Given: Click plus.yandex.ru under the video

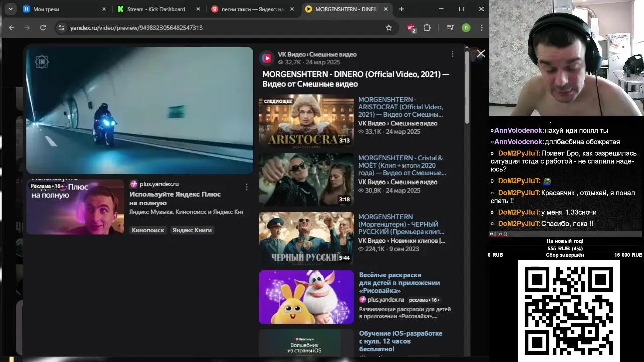Looking at the screenshot, I should (159, 184).
